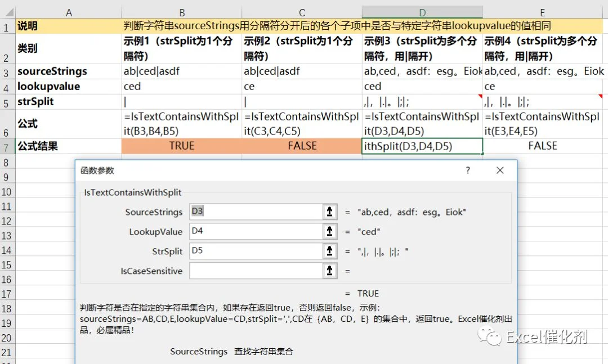Click the collapse-dialog icon beside LookupValue field
The image size is (608, 364).
click(329, 231)
